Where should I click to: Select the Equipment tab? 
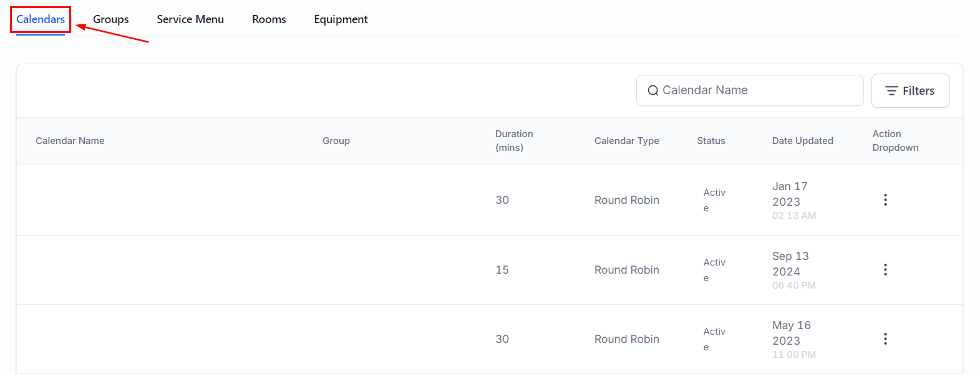pos(341,19)
